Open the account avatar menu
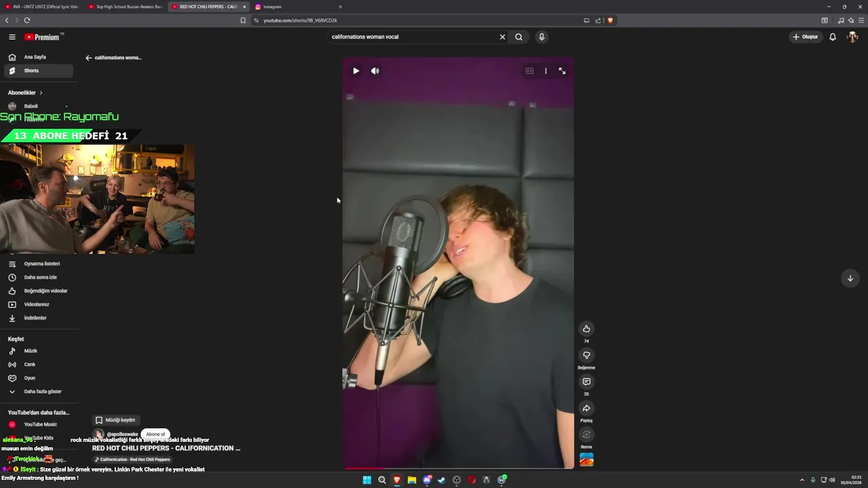The width and height of the screenshot is (868, 488). (852, 37)
